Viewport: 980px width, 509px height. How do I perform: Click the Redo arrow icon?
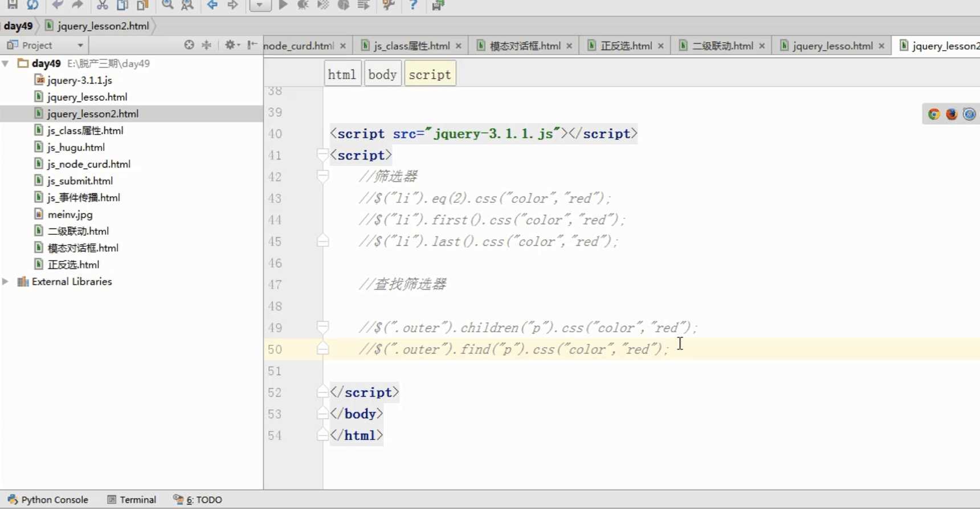[77, 5]
